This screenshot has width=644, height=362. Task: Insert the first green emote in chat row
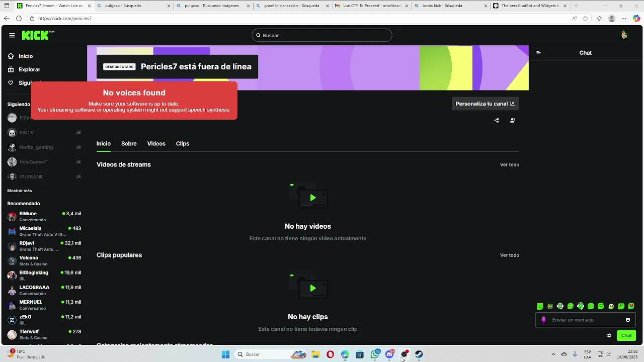[x=540, y=306]
